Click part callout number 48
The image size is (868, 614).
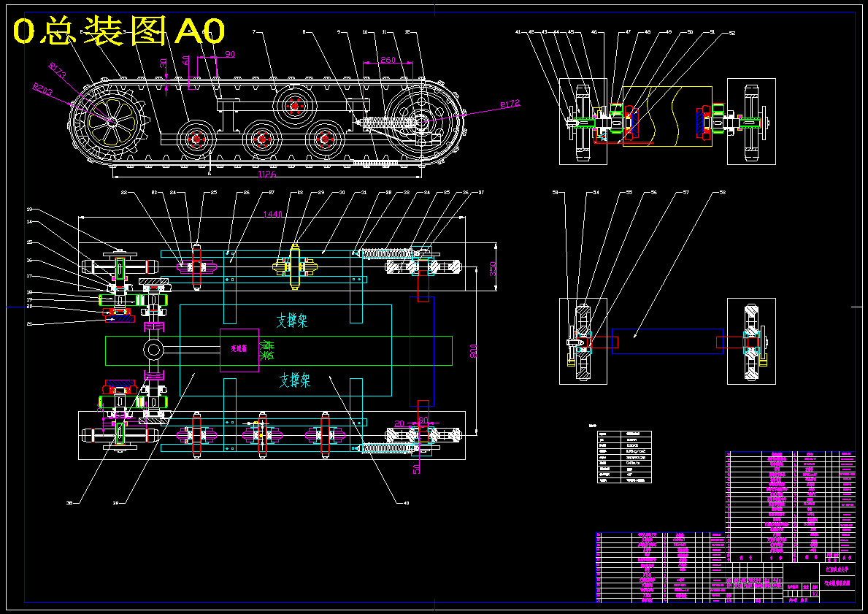pyautogui.click(x=648, y=32)
